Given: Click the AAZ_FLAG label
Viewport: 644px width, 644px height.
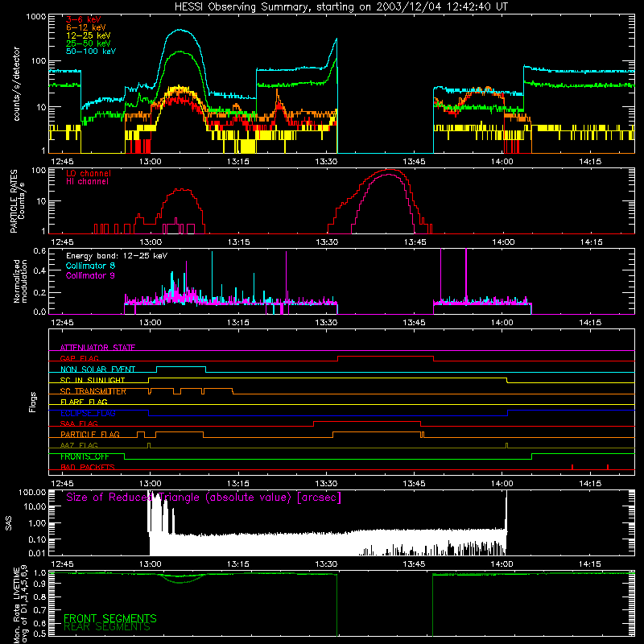Looking at the screenshot, I should [x=79, y=445].
